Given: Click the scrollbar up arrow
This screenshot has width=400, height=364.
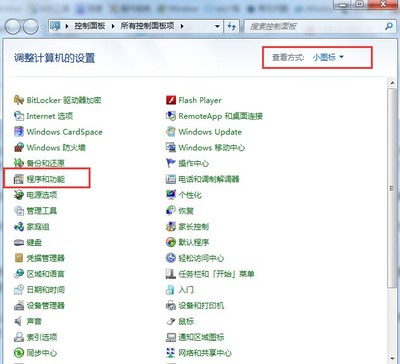Looking at the screenshot, I should [392, 83].
